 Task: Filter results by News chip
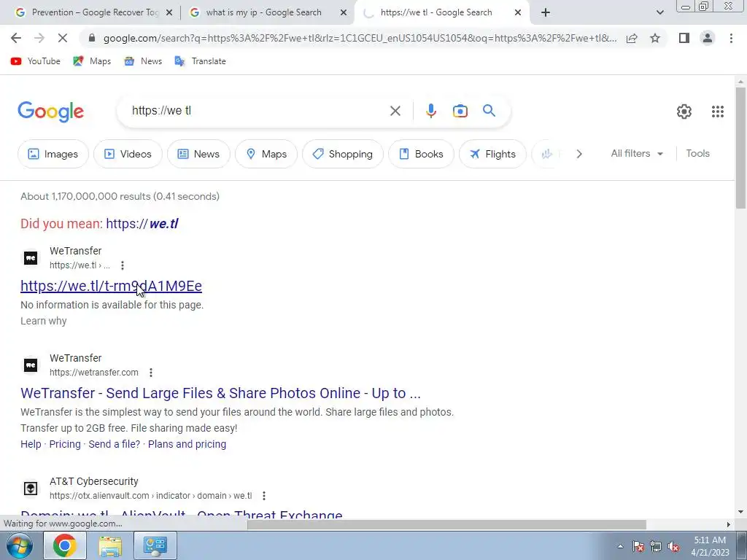198,154
